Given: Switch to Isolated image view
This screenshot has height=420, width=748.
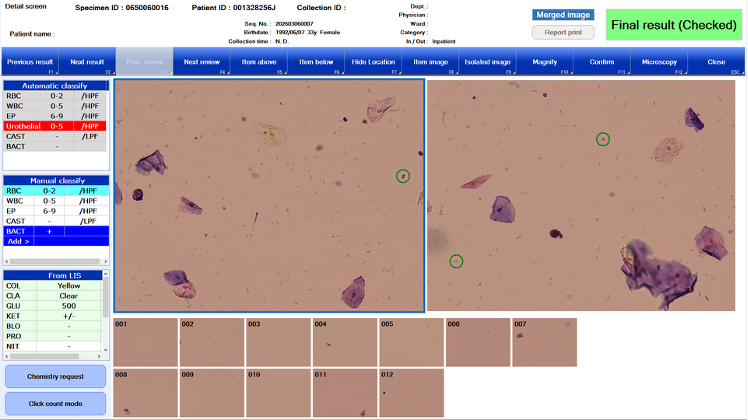Looking at the screenshot, I should pyautogui.click(x=488, y=62).
